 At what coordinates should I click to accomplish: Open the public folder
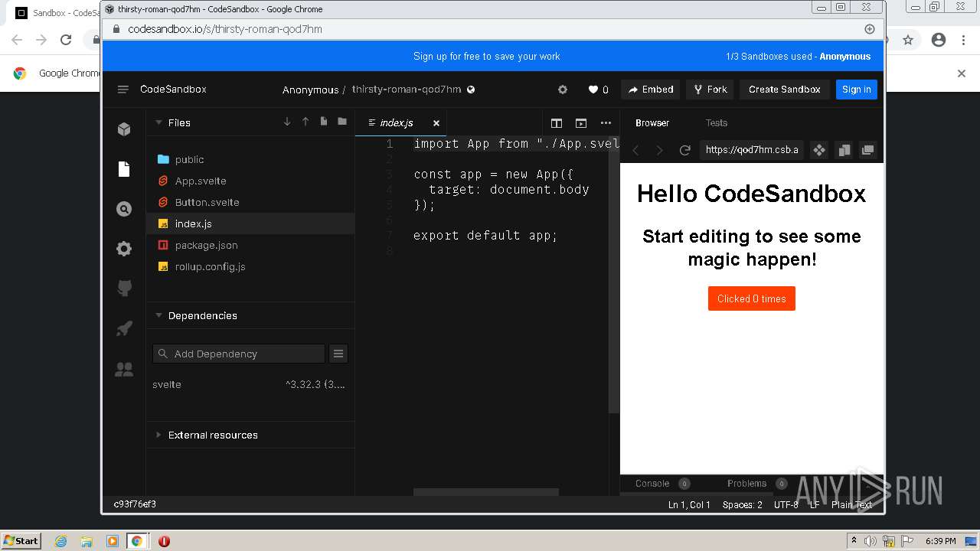coord(250,159)
